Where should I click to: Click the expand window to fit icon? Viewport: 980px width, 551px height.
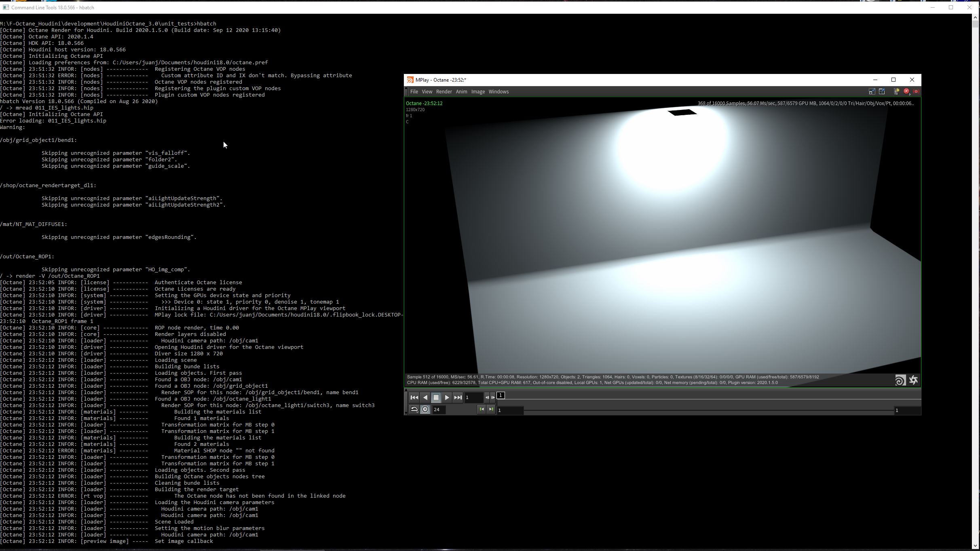point(882,92)
